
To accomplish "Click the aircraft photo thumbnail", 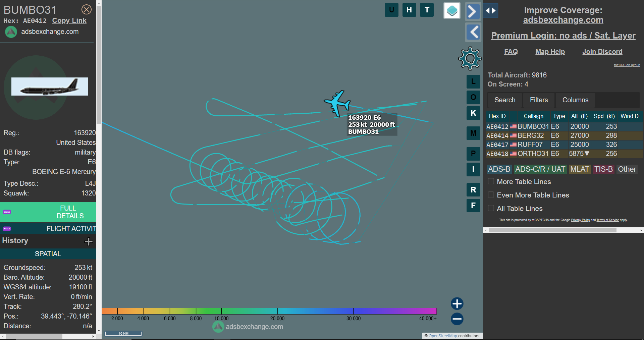I will (x=50, y=87).
